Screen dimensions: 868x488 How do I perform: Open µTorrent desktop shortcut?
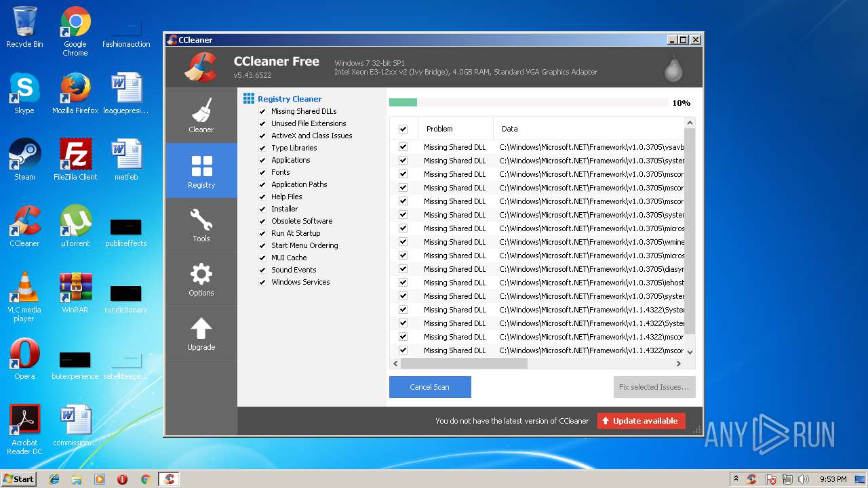point(75,226)
